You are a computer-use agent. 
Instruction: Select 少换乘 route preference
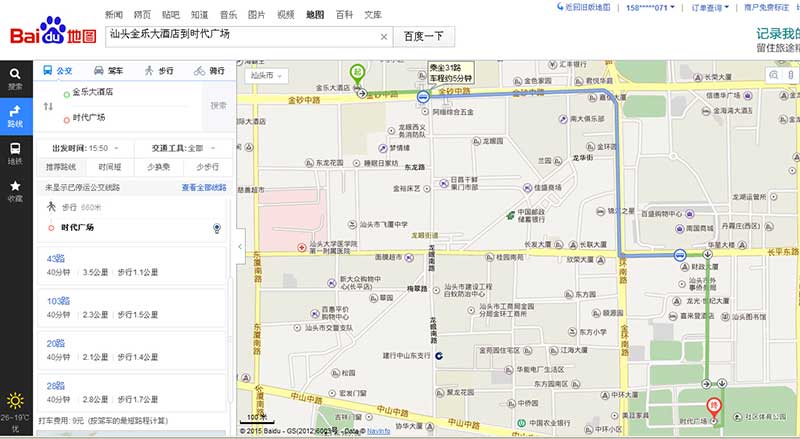(x=159, y=167)
